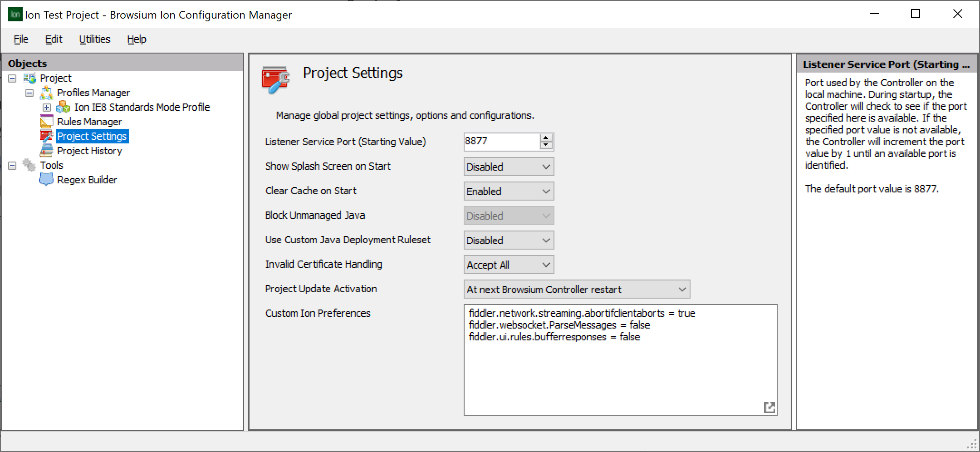Enable Show Splash Screen on Start

pos(508,167)
